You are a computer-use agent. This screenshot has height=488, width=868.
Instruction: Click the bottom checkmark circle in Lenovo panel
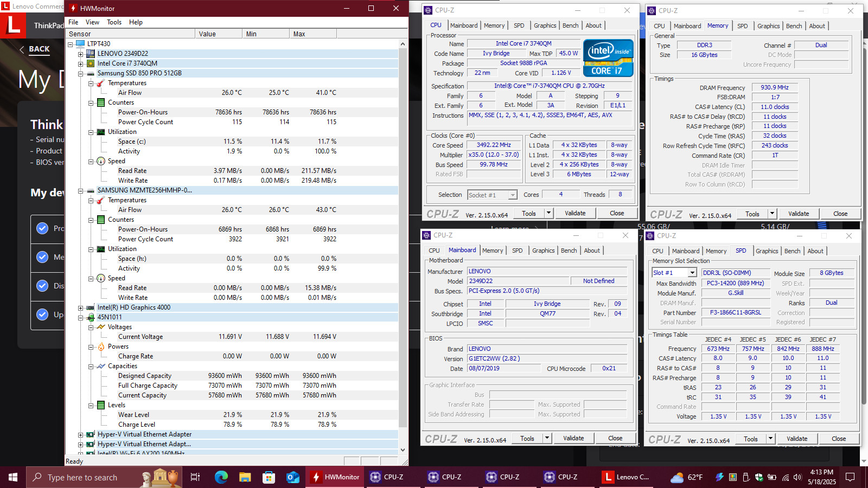42,314
